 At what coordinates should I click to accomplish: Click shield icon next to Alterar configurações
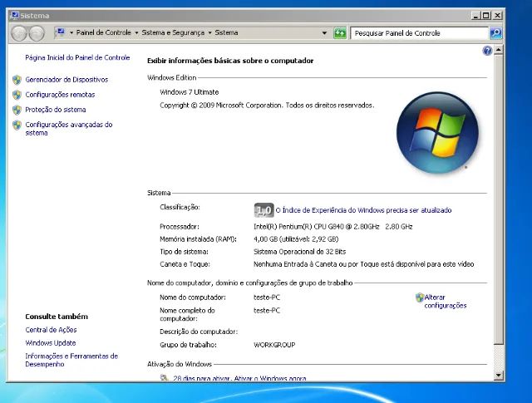(x=419, y=297)
